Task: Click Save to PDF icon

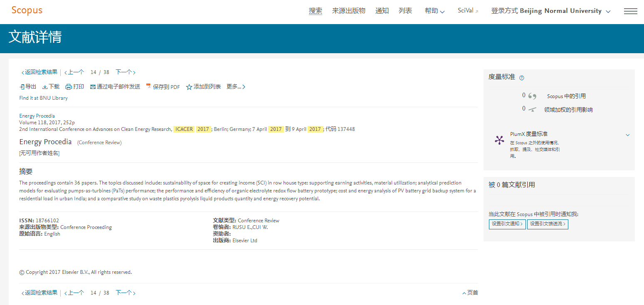Action: tap(148, 86)
